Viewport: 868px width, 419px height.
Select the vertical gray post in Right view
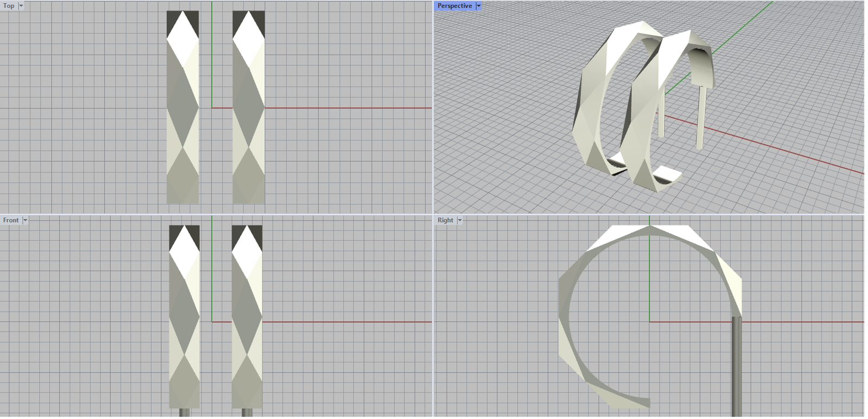pyautogui.click(x=737, y=369)
